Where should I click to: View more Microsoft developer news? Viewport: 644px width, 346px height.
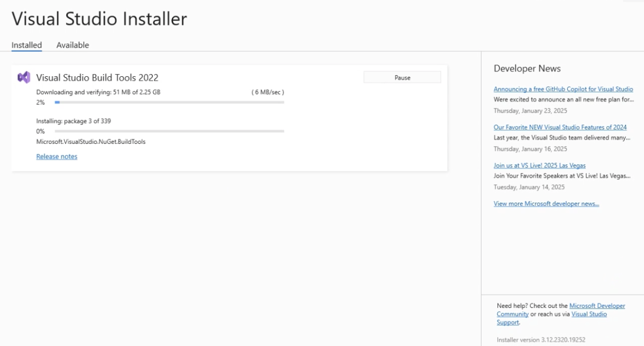(546, 204)
